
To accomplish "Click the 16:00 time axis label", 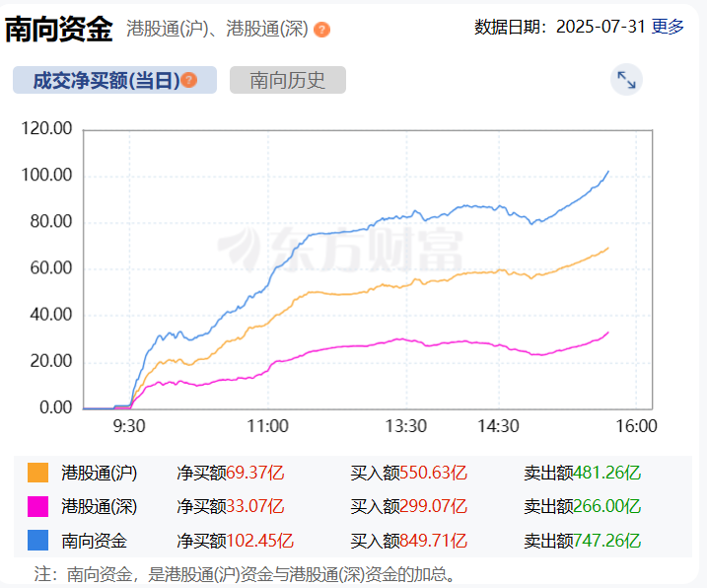I will coord(637,426).
